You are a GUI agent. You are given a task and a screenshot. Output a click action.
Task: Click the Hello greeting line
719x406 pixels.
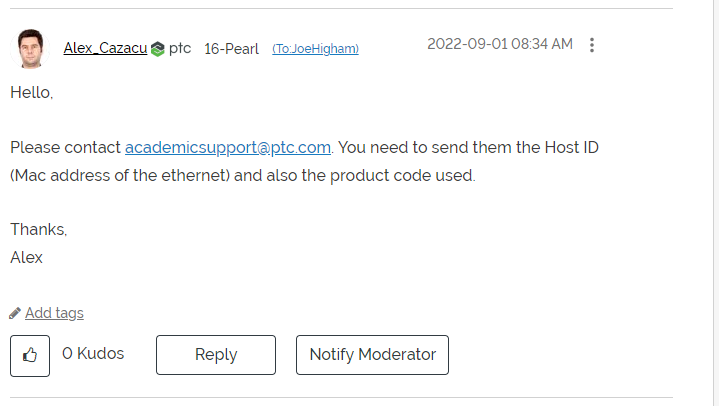click(31, 92)
